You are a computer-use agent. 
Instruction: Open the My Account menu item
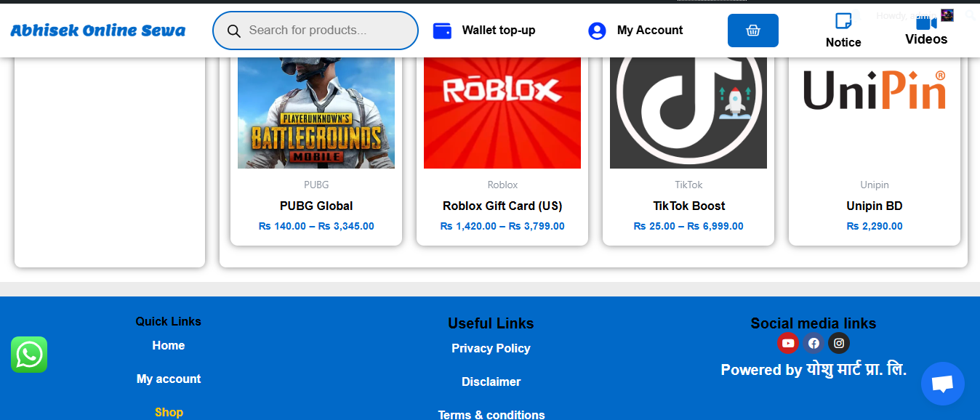(x=635, y=31)
